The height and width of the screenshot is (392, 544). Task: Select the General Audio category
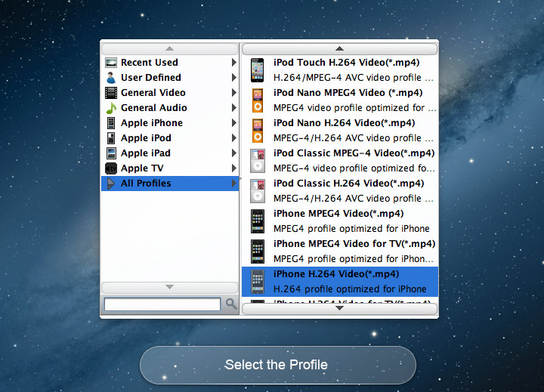click(x=170, y=108)
